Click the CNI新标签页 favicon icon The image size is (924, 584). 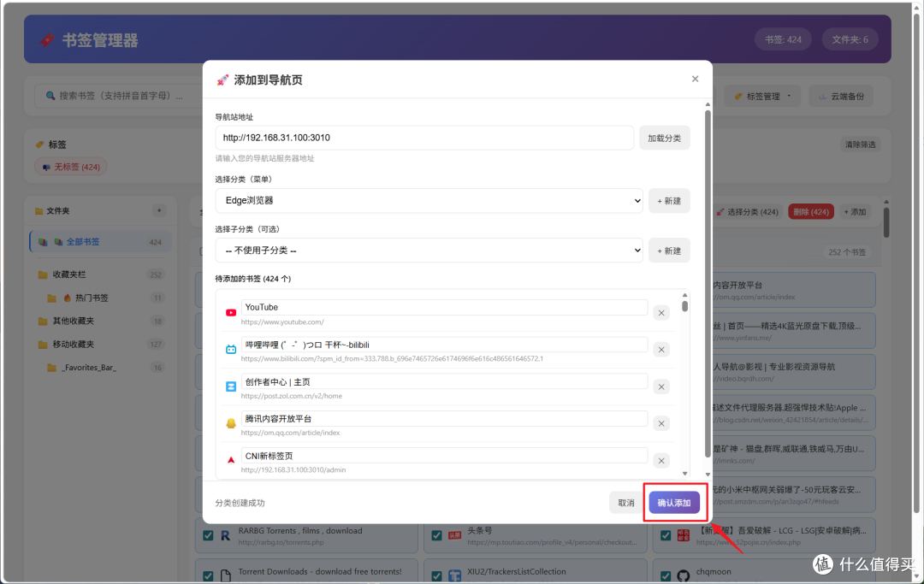231,460
